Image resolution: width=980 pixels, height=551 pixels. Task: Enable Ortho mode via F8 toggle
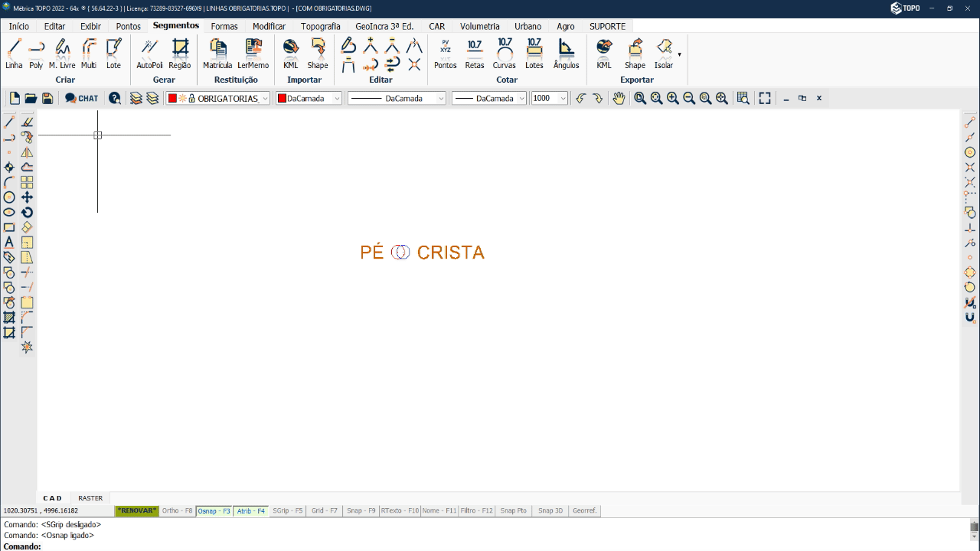pyautogui.click(x=177, y=510)
